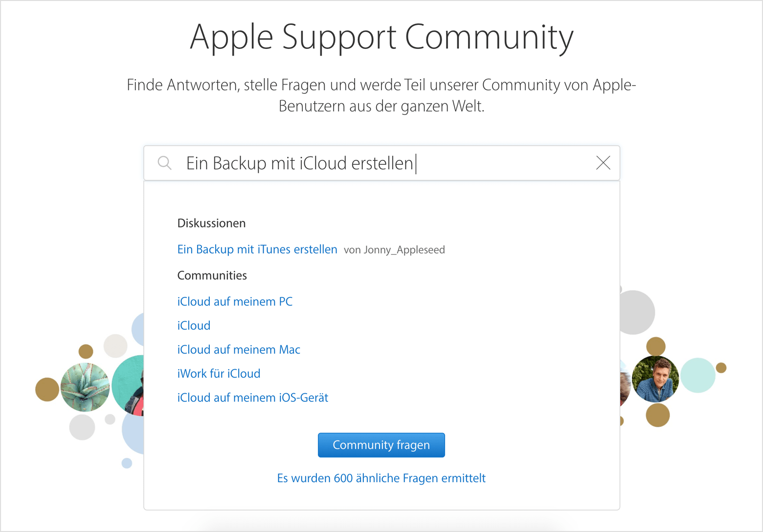Open 'iWork für iCloud' community
763x532 pixels.
click(219, 374)
